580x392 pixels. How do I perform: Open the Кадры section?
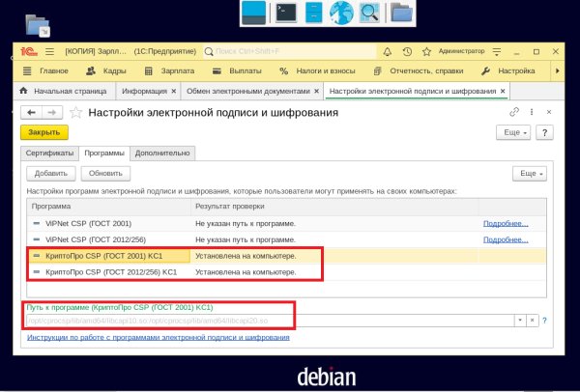[106, 70]
